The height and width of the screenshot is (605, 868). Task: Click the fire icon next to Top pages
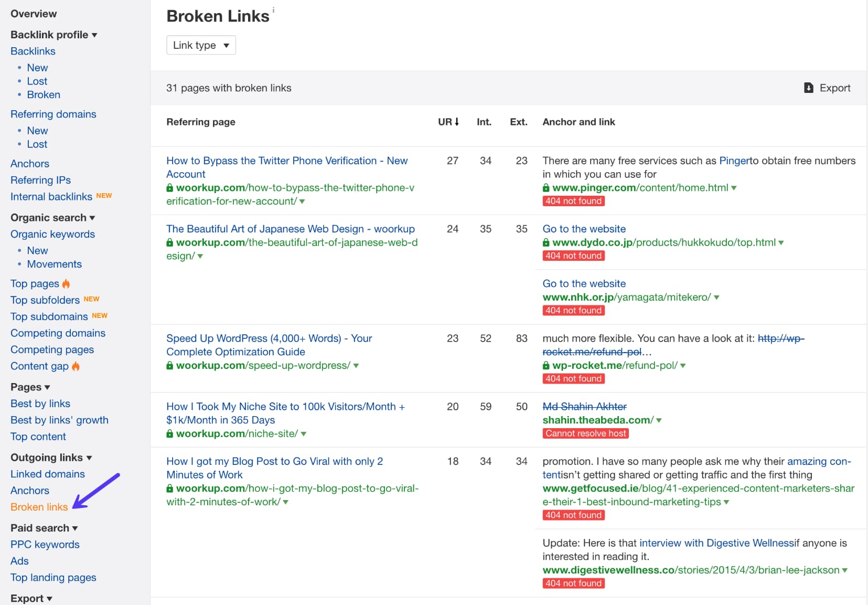[66, 283]
